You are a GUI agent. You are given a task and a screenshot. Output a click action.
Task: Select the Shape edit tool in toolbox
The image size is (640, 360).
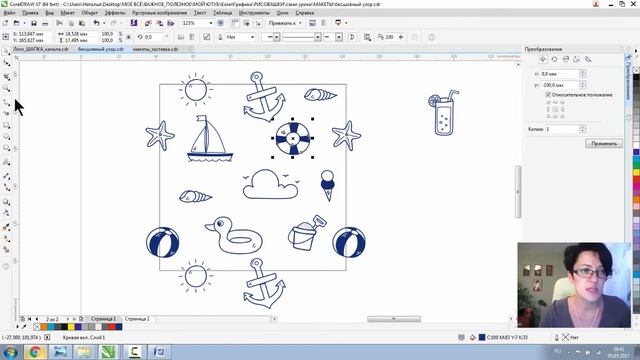tap(6, 63)
